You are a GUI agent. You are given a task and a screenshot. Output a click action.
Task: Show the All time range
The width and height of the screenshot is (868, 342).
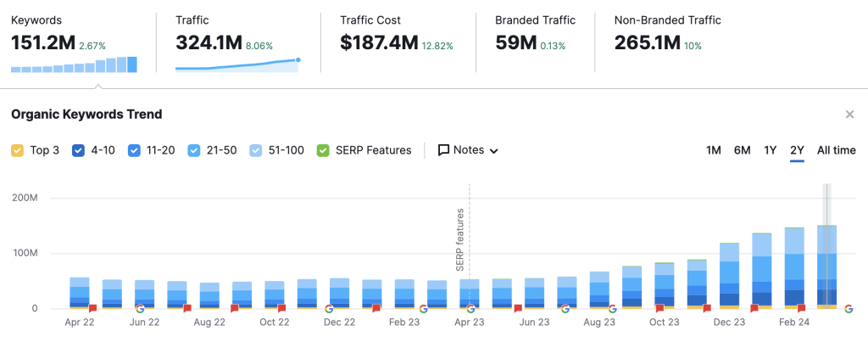click(837, 150)
